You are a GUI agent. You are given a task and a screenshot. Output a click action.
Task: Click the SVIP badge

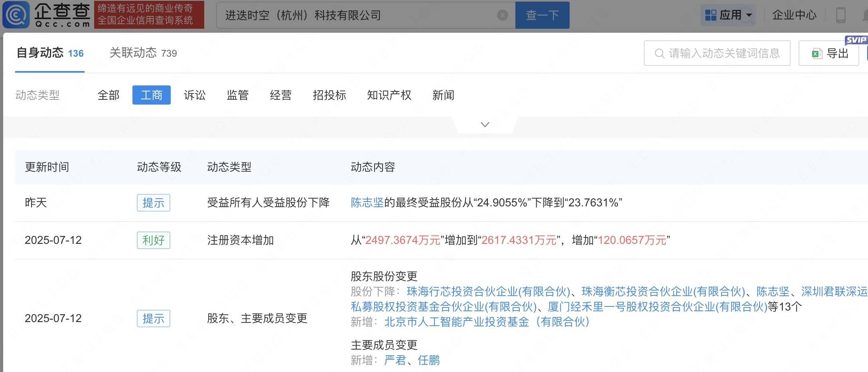click(856, 40)
